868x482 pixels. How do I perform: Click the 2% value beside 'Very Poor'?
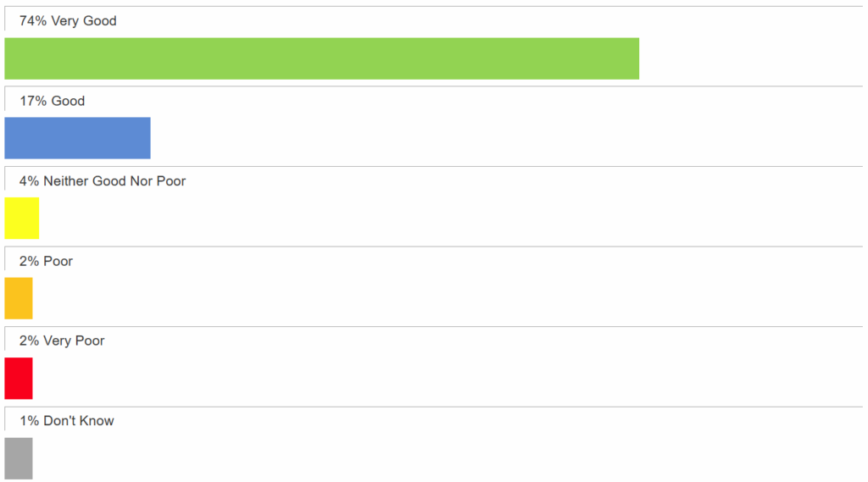(x=30, y=341)
